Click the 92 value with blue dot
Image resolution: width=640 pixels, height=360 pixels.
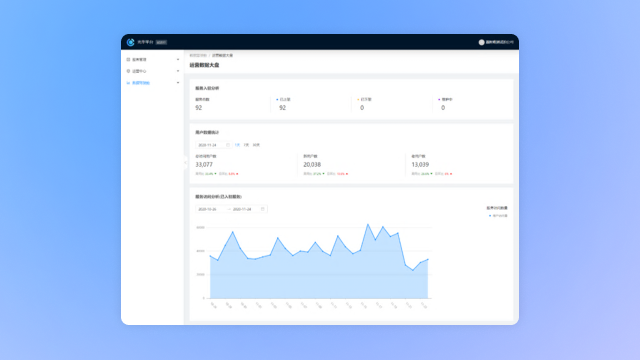[x=282, y=108]
